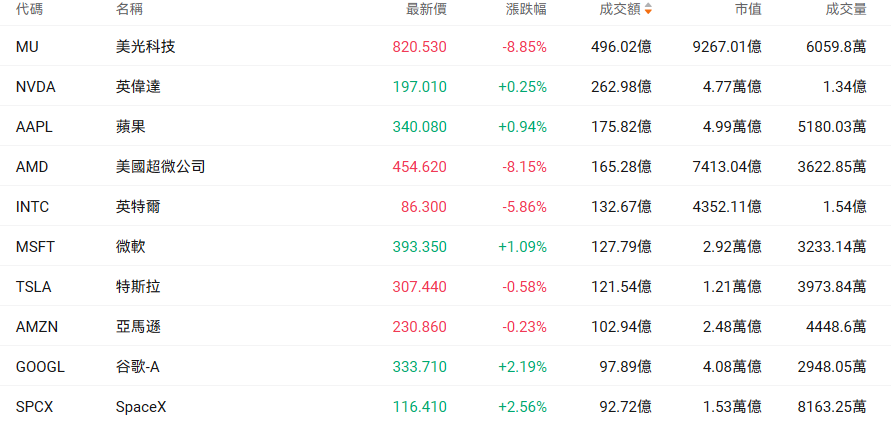This screenshot has height=424, width=891.
Task: Sort by 最新價 column header
Action: (x=426, y=10)
